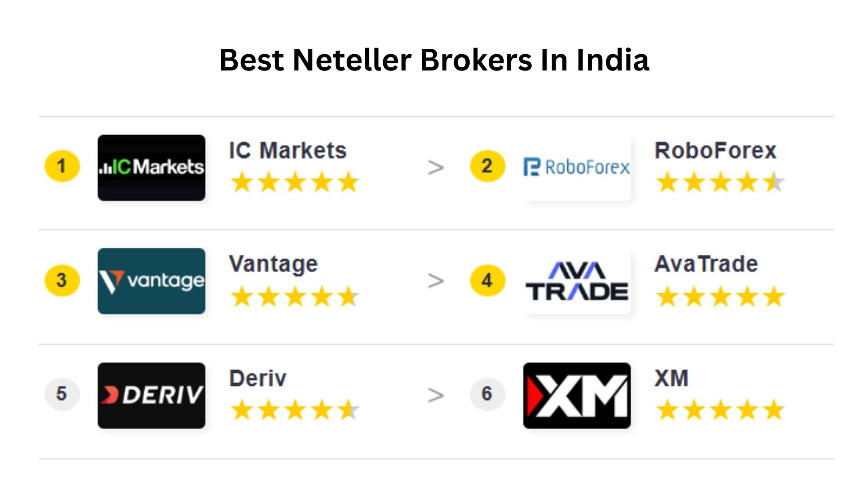The height and width of the screenshot is (488, 868).
Task: Click the IC Markets logo
Action: (x=151, y=168)
